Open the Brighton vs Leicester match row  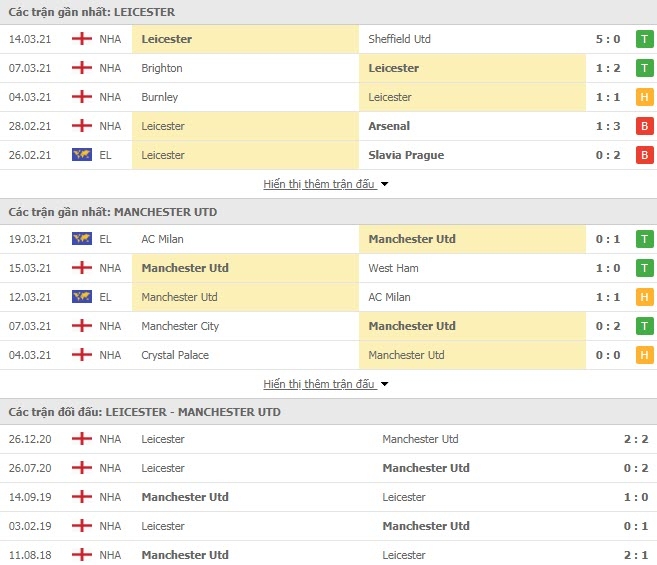click(x=328, y=68)
